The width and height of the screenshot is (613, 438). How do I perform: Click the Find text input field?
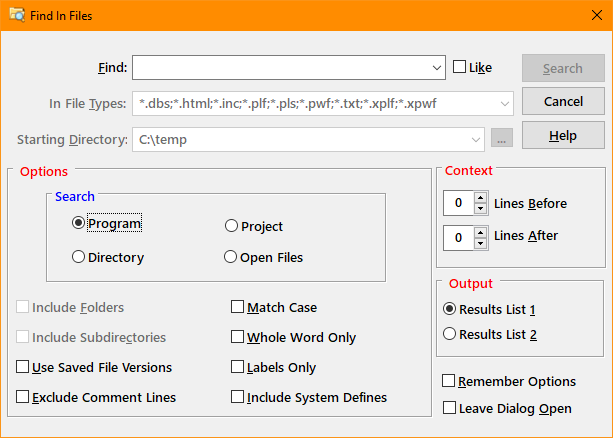(x=280, y=68)
